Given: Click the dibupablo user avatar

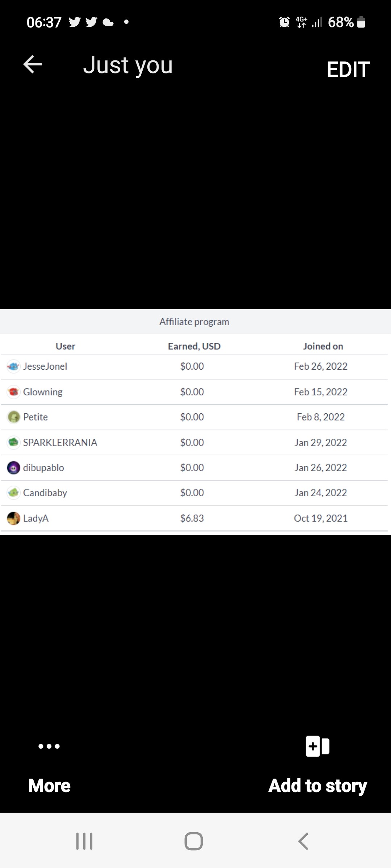Looking at the screenshot, I should click(13, 468).
